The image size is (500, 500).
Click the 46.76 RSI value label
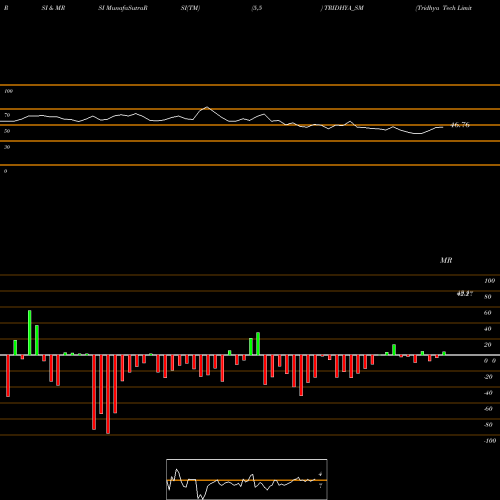460,125
